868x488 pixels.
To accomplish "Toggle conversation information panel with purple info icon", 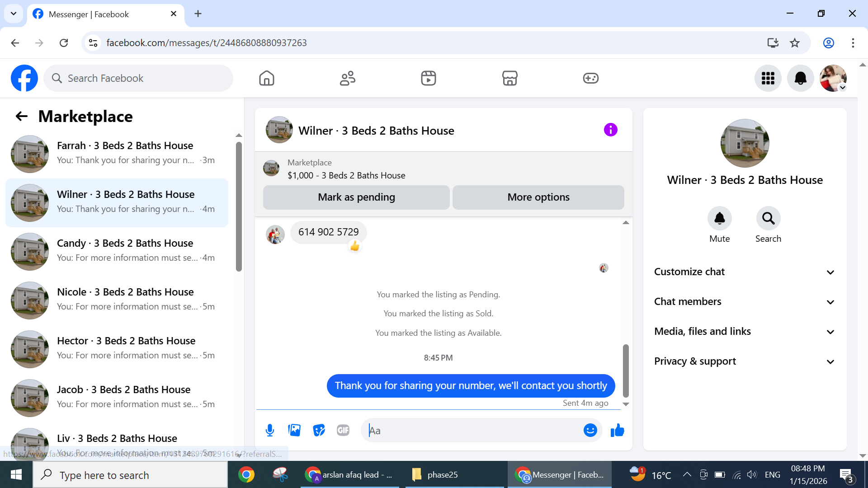I will [610, 130].
